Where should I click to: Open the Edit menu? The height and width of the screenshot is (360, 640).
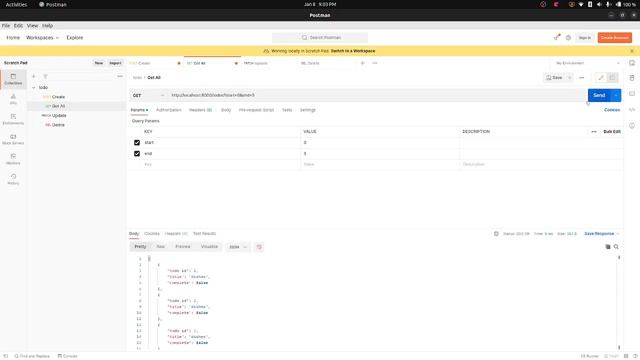pos(18,25)
